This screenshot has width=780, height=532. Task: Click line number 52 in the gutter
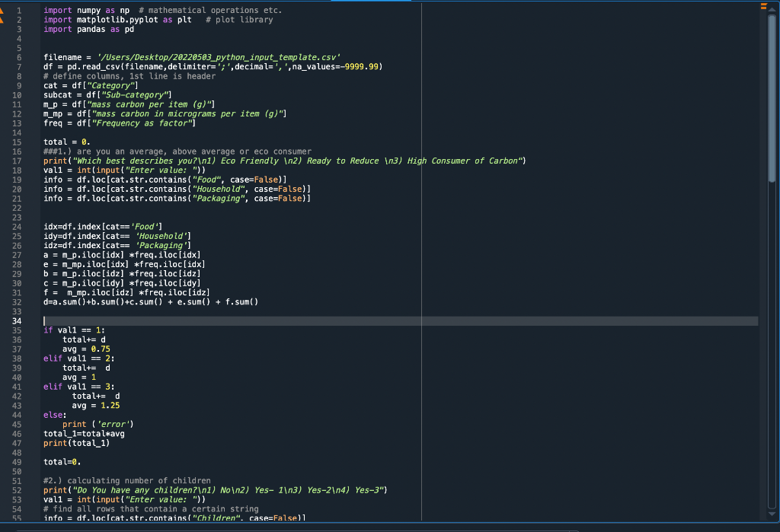[17, 490]
